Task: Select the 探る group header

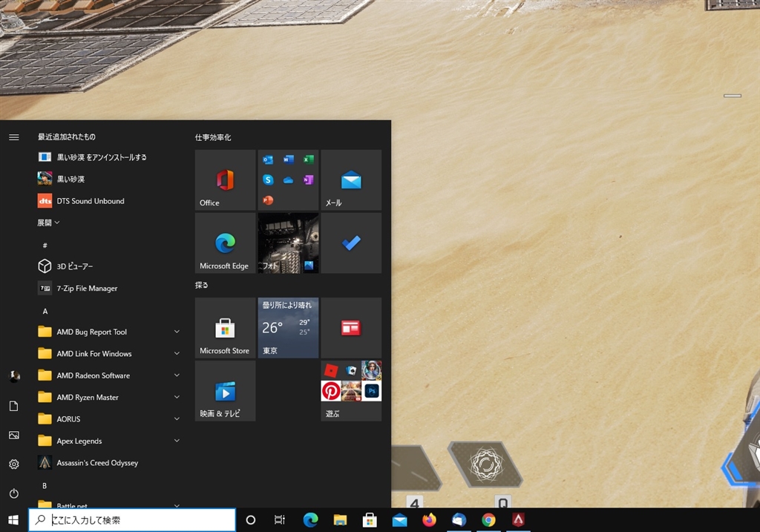Action: pos(202,285)
